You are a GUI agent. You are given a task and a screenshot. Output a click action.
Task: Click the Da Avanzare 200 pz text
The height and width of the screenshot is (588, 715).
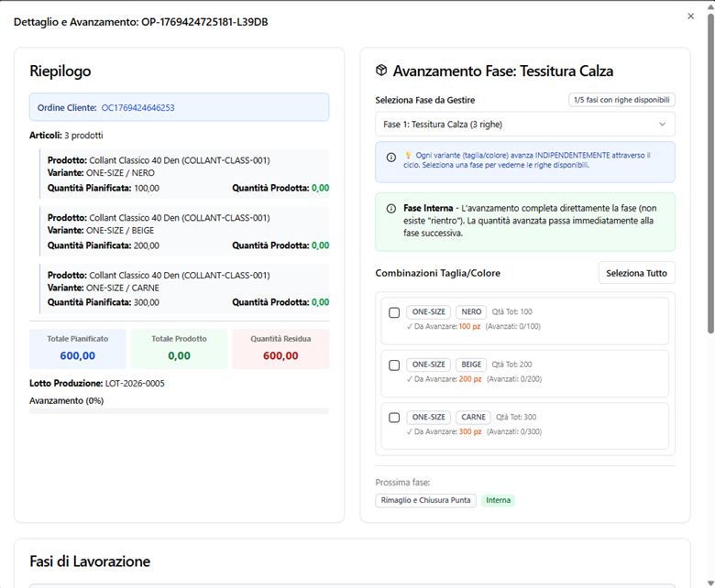(x=445, y=379)
